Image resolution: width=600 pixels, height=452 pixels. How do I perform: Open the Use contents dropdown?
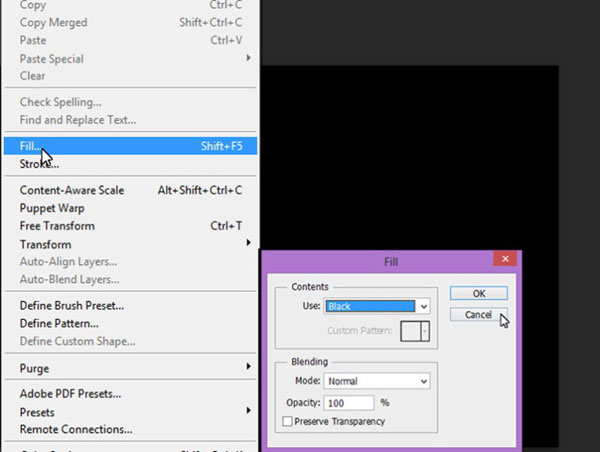[377, 307]
